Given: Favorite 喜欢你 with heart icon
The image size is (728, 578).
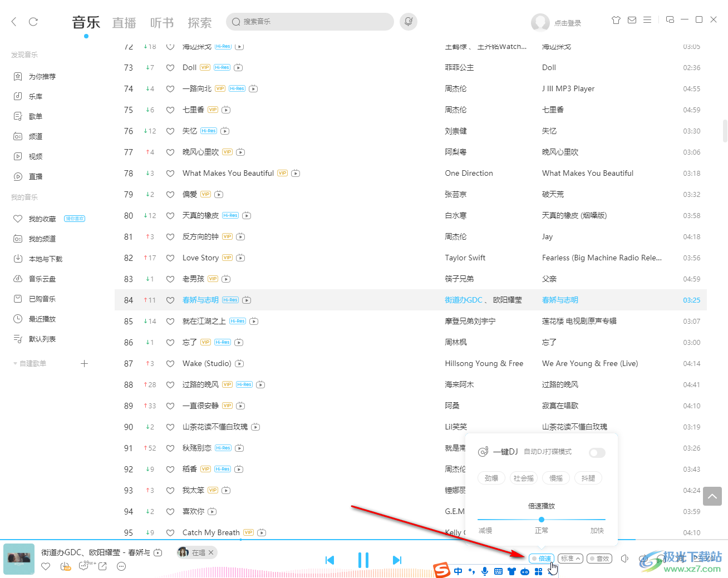Looking at the screenshot, I should coord(170,512).
